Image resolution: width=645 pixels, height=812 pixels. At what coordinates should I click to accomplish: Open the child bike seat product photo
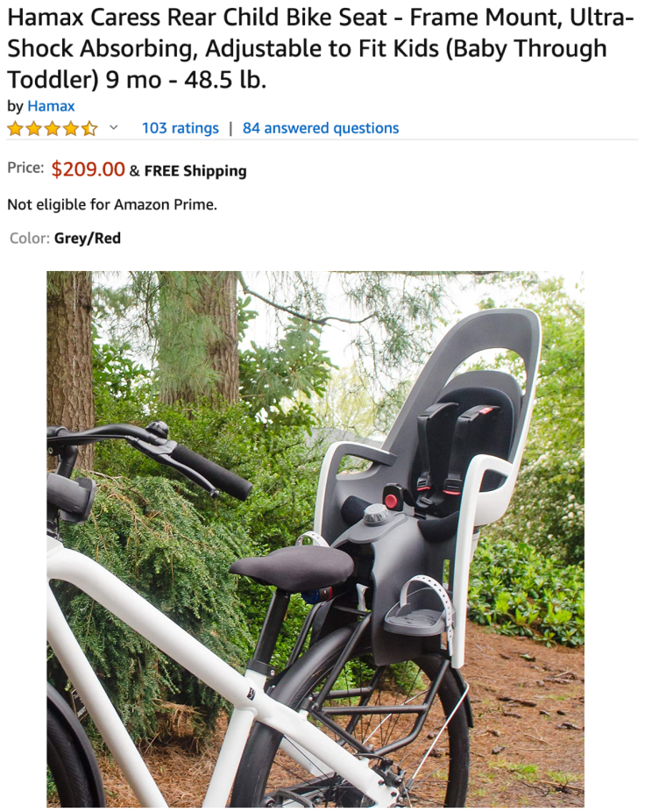315,539
